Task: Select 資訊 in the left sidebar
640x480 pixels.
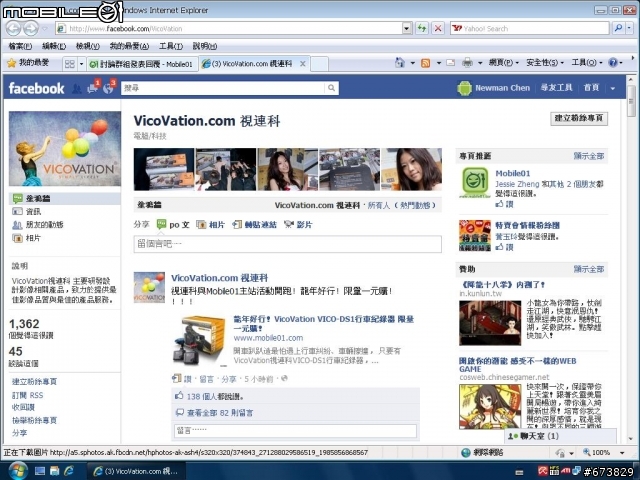Action: 33,211
